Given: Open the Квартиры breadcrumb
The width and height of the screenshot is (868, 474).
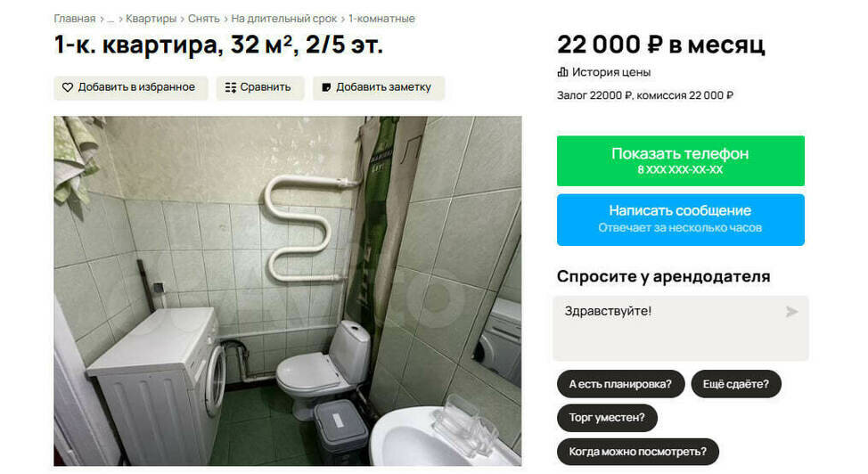Looking at the screenshot, I should tap(151, 19).
